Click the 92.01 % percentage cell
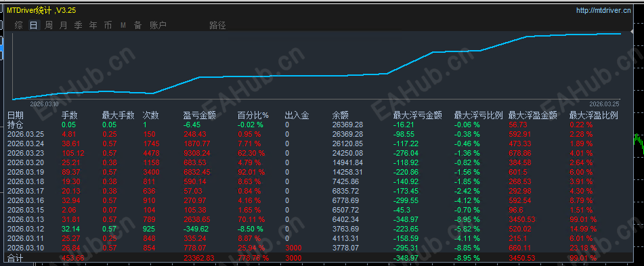644x266 pixels. pyautogui.click(x=251, y=172)
